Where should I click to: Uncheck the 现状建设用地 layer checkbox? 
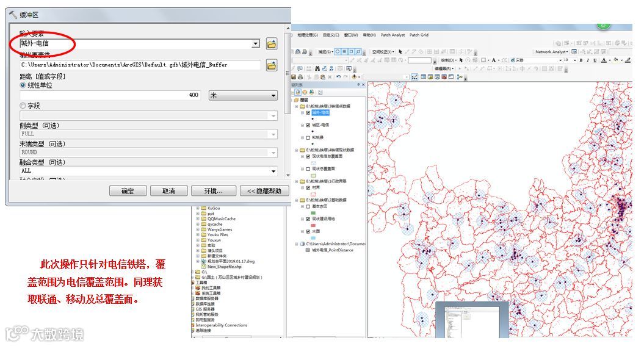click(x=308, y=219)
